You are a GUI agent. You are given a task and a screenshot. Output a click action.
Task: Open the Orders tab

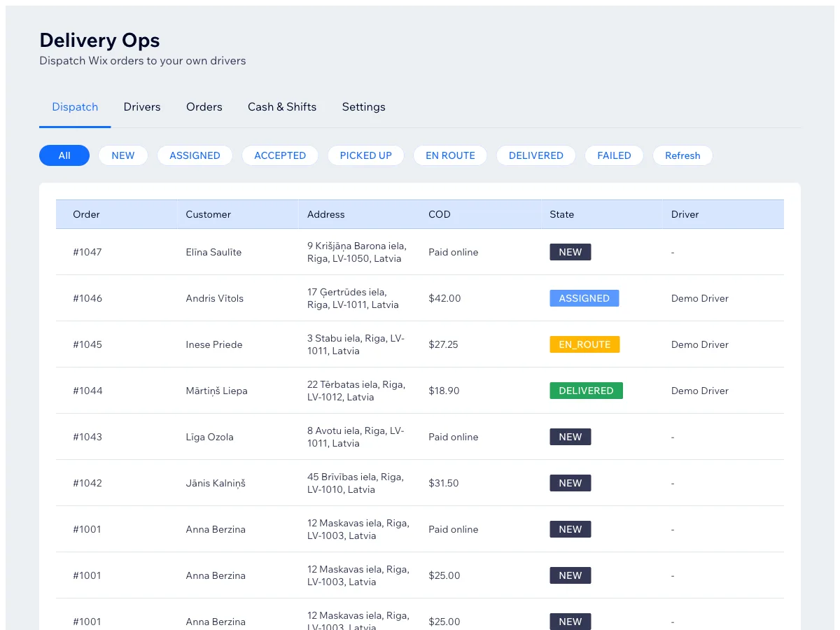[x=204, y=107]
